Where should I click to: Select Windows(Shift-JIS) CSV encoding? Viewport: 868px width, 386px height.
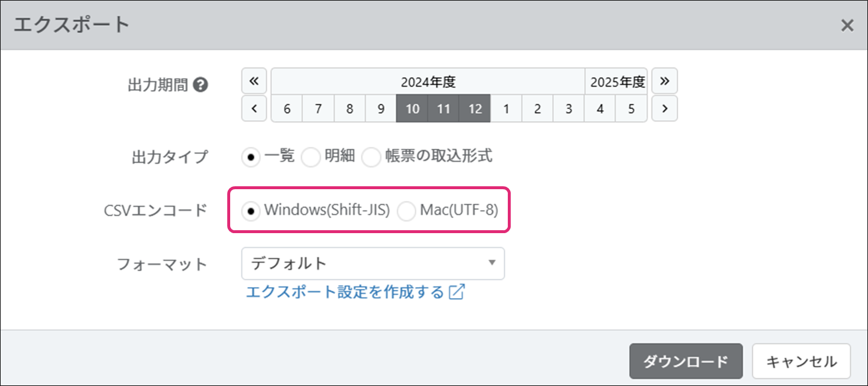(x=251, y=211)
